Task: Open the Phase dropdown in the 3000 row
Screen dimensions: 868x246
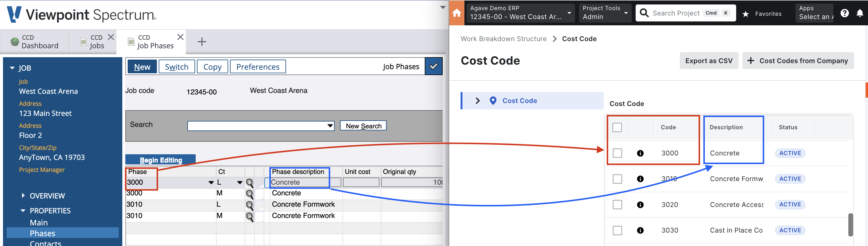Action: pyautogui.click(x=211, y=182)
